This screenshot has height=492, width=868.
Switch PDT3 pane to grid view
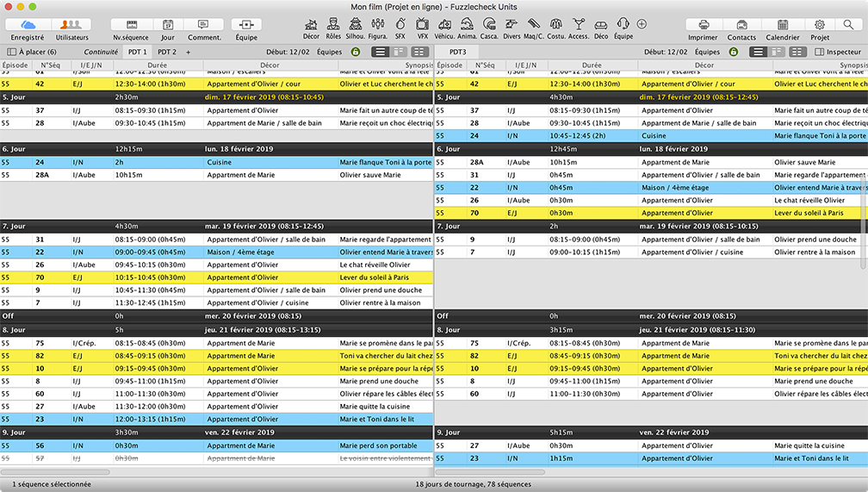(797, 52)
